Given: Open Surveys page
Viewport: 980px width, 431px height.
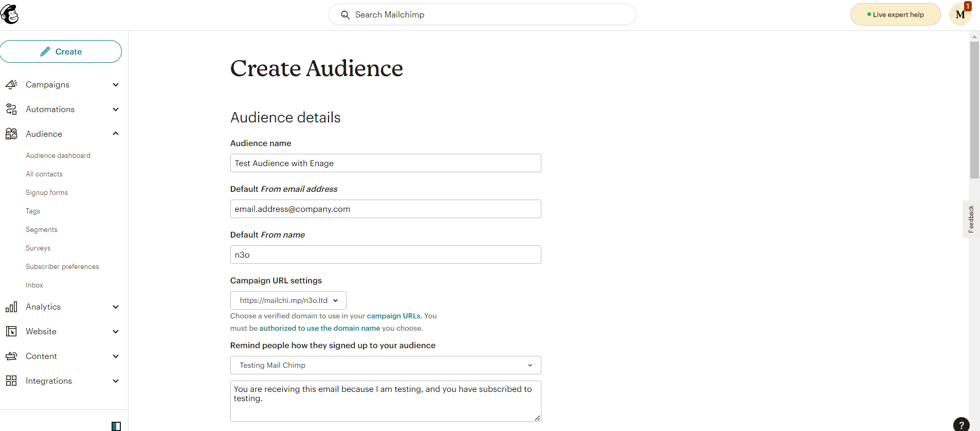Looking at the screenshot, I should pos(38,248).
